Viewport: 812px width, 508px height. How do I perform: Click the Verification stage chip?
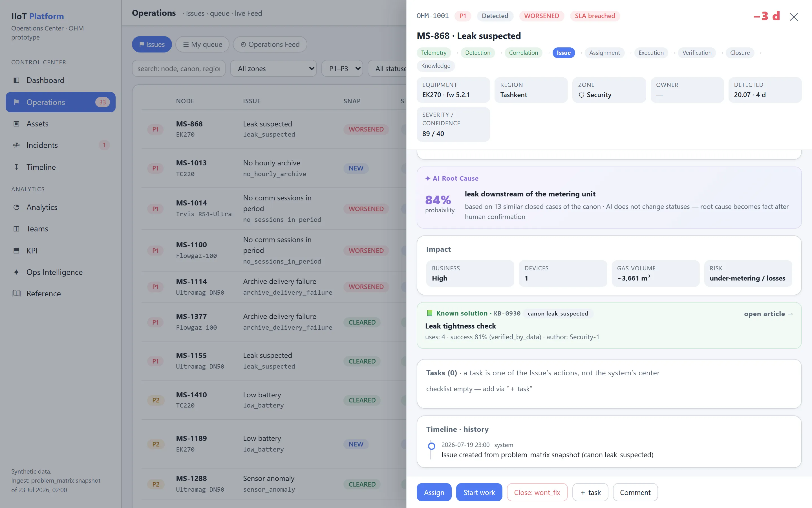coord(697,53)
